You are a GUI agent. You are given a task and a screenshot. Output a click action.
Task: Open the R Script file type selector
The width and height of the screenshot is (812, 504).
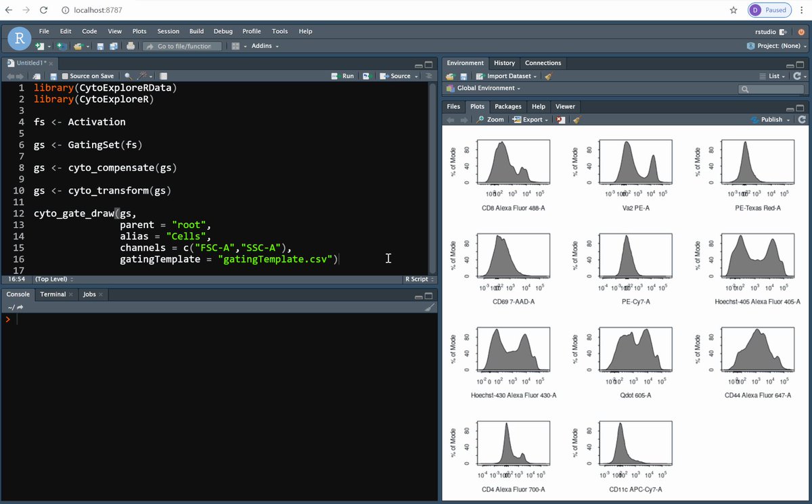[420, 279]
